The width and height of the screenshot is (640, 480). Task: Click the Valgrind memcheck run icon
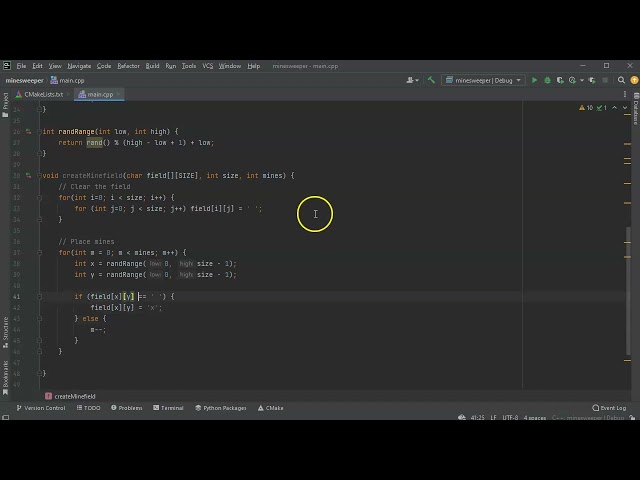coord(592,80)
